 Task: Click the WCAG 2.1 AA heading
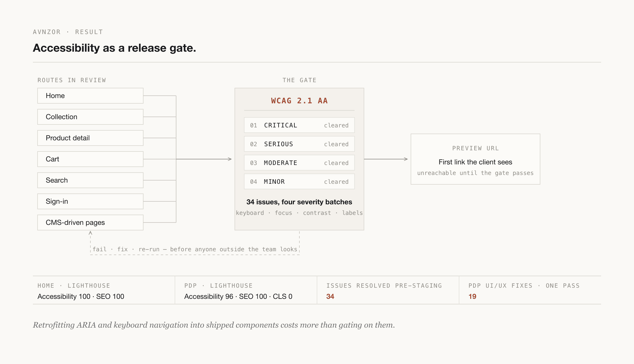299,101
